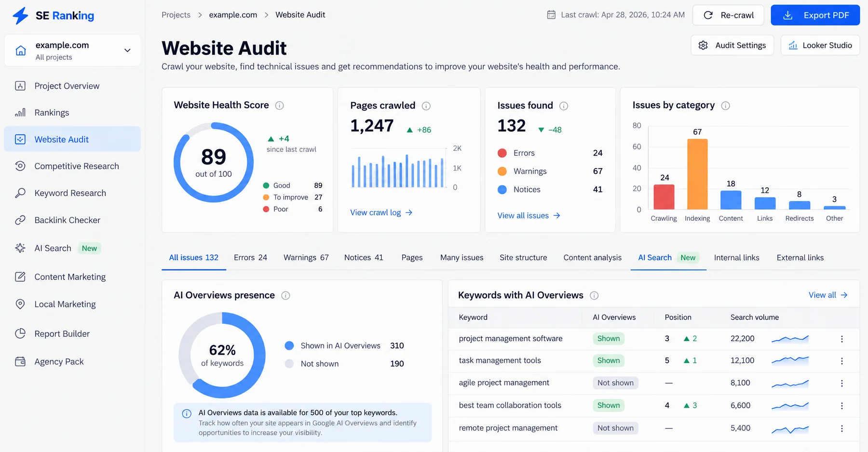The image size is (868, 452).
Task: Click the health score 89 donut chart
Action: (214, 162)
